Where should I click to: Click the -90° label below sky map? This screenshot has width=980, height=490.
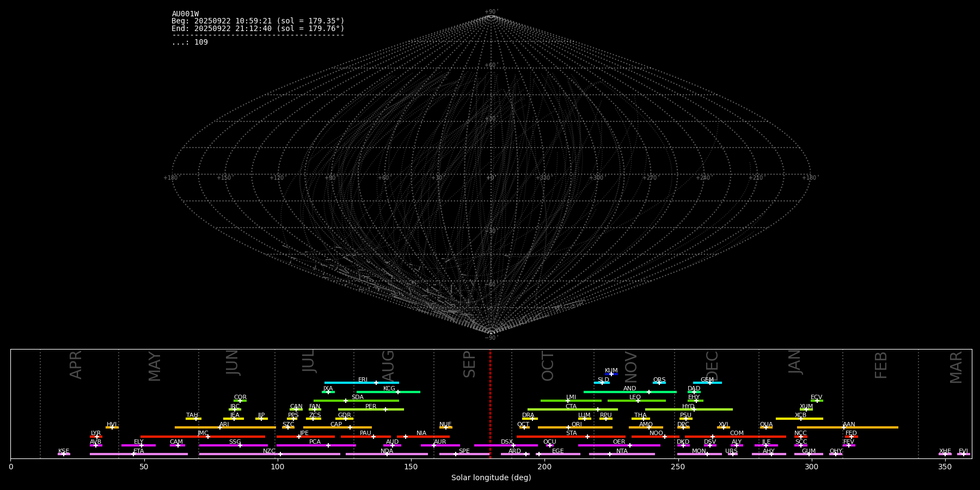click(x=491, y=338)
